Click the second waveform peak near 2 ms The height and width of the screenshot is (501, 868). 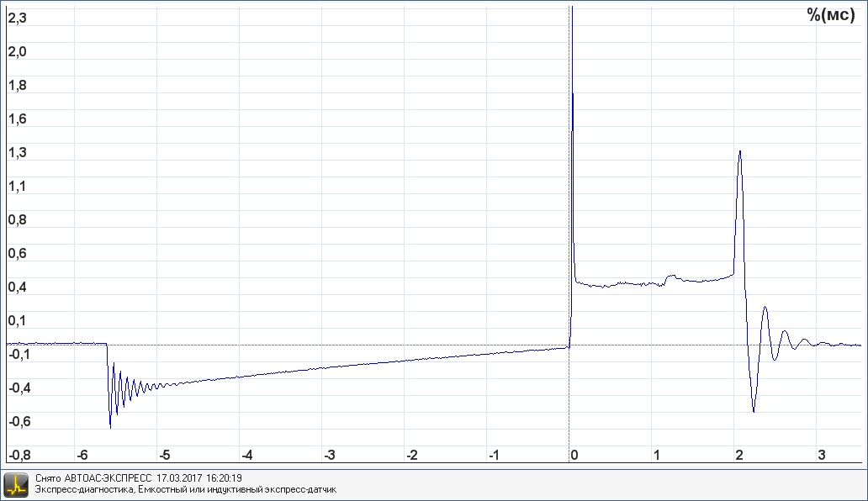[x=740, y=151]
